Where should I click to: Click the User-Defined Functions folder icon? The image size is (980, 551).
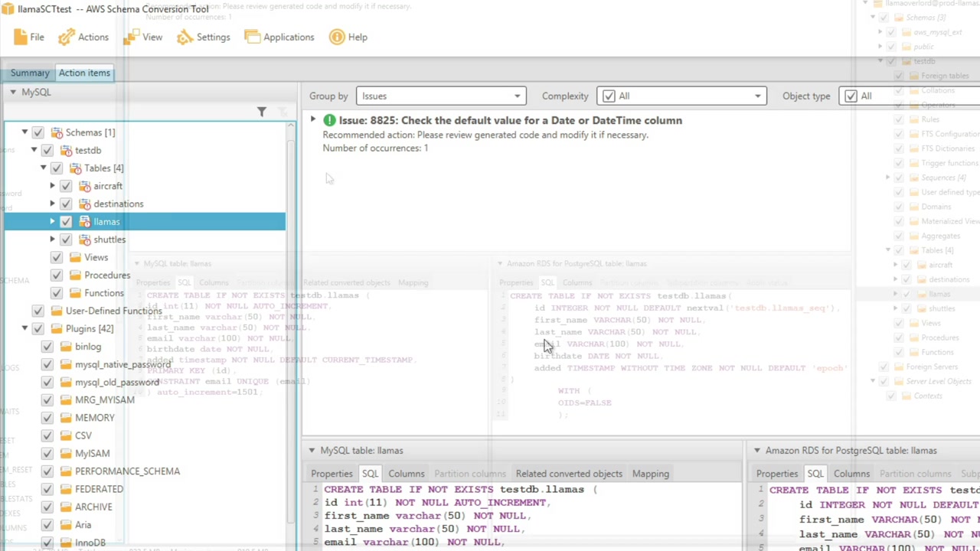pyautogui.click(x=56, y=311)
